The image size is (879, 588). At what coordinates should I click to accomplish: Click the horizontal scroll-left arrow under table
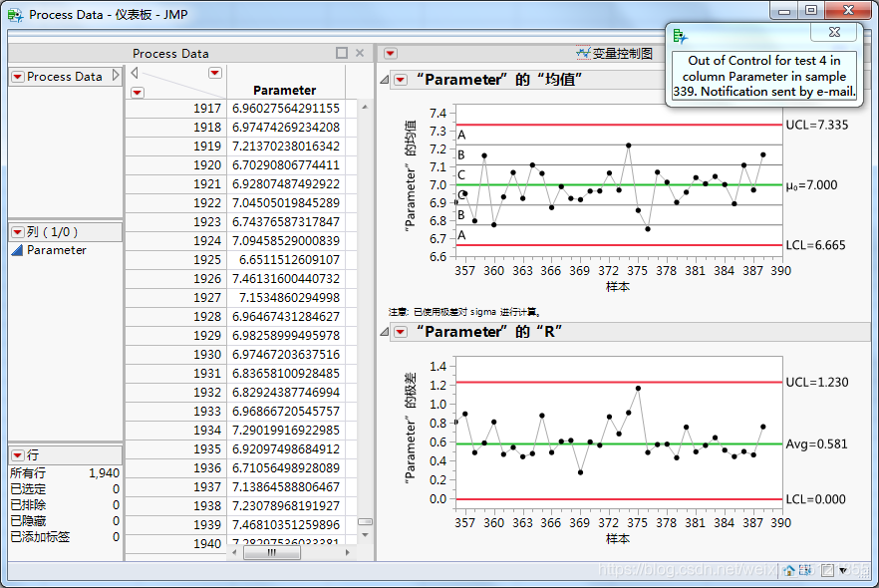[234, 553]
